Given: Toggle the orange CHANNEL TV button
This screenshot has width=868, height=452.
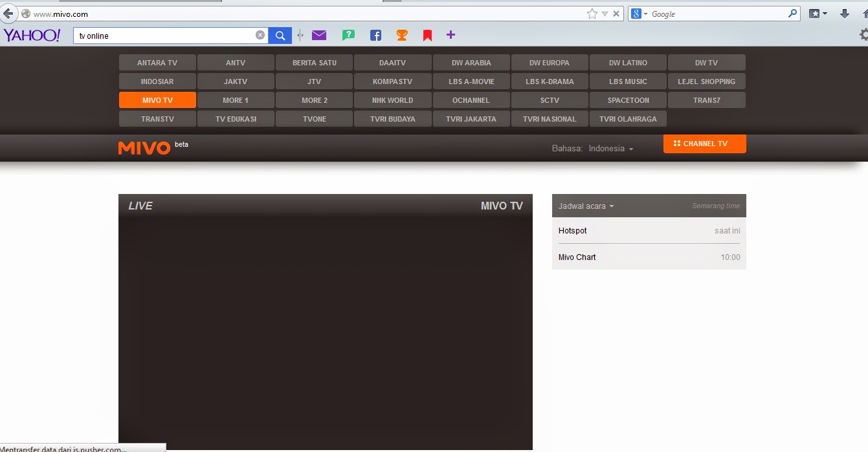Looking at the screenshot, I should coord(705,144).
